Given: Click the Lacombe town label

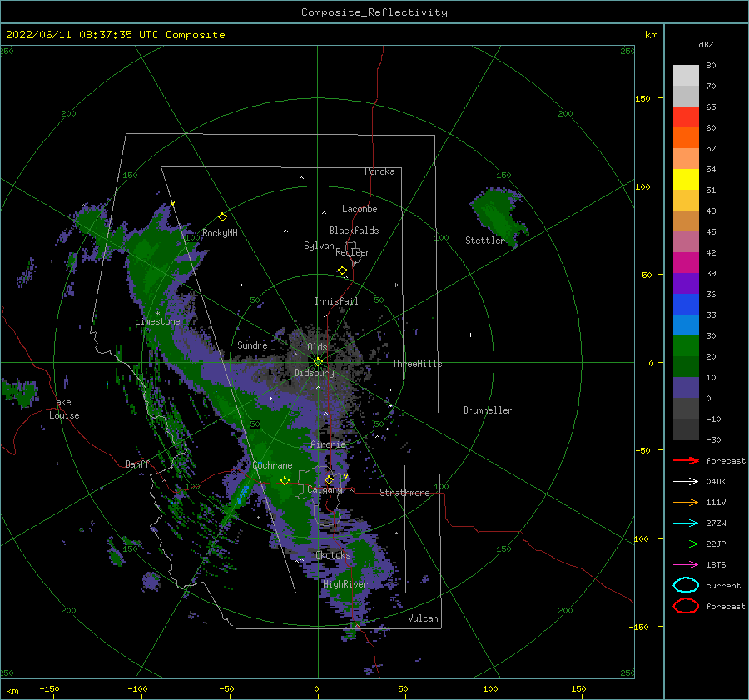Looking at the screenshot, I should tap(360, 209).
